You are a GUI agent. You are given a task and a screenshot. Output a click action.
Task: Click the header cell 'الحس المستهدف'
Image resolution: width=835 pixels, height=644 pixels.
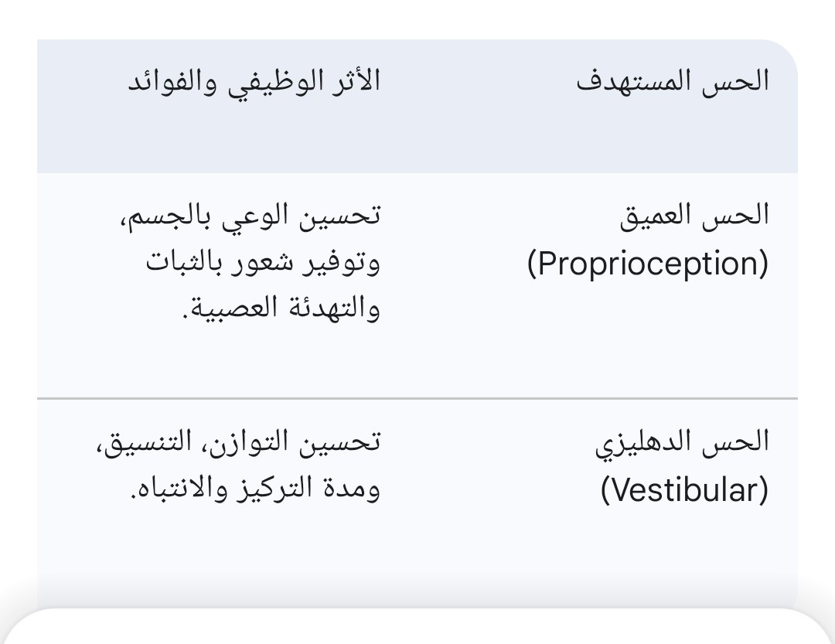673,81
